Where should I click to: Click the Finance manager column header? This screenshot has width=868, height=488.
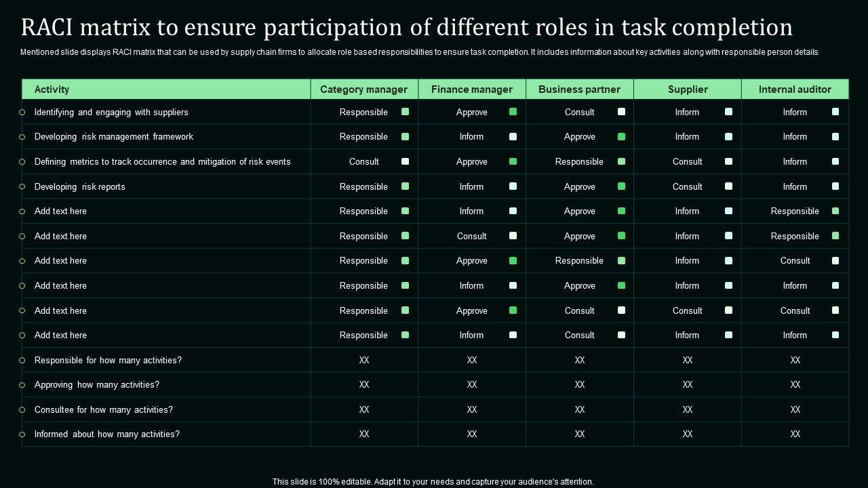click(471, 89)
